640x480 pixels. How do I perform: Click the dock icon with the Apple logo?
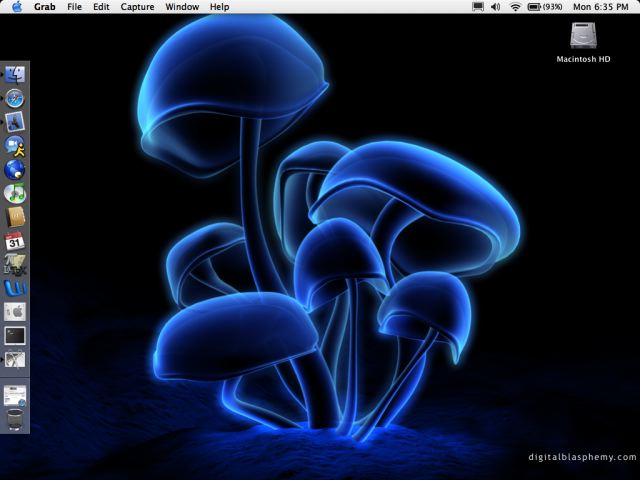pos(15,312)
